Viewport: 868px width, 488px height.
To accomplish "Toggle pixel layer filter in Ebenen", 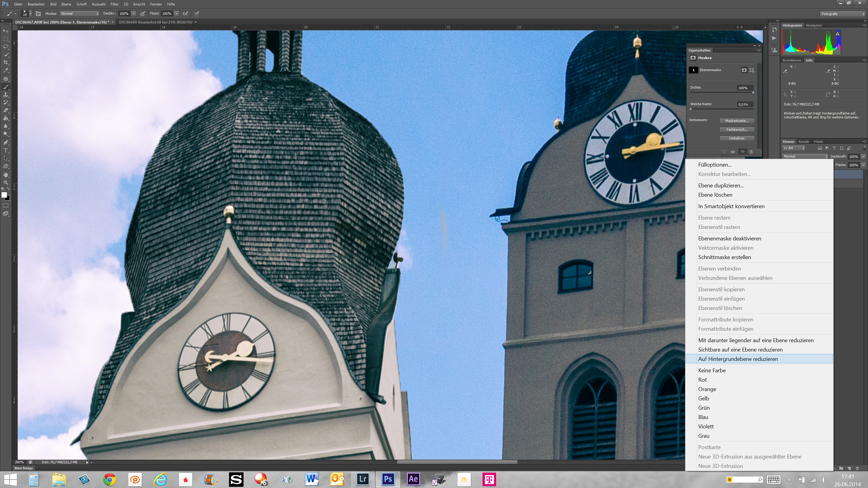I will pyautogui.click(x=820, y=148).
